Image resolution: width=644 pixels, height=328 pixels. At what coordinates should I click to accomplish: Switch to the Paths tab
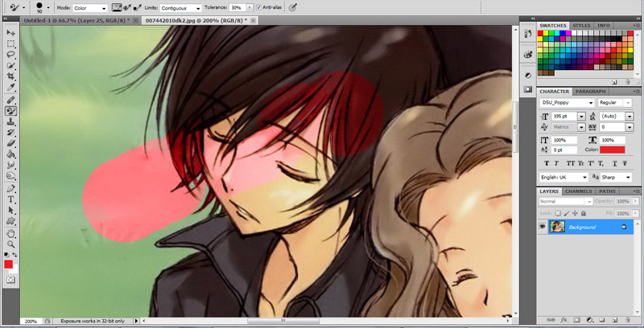(x=607, y=191)
